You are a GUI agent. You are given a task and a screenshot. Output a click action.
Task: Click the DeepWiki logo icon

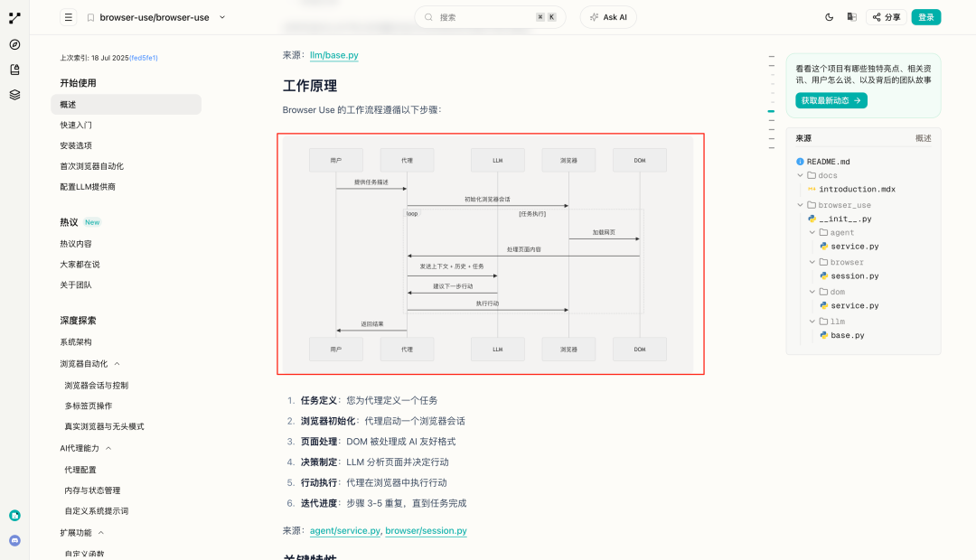[x=14, y=17]
